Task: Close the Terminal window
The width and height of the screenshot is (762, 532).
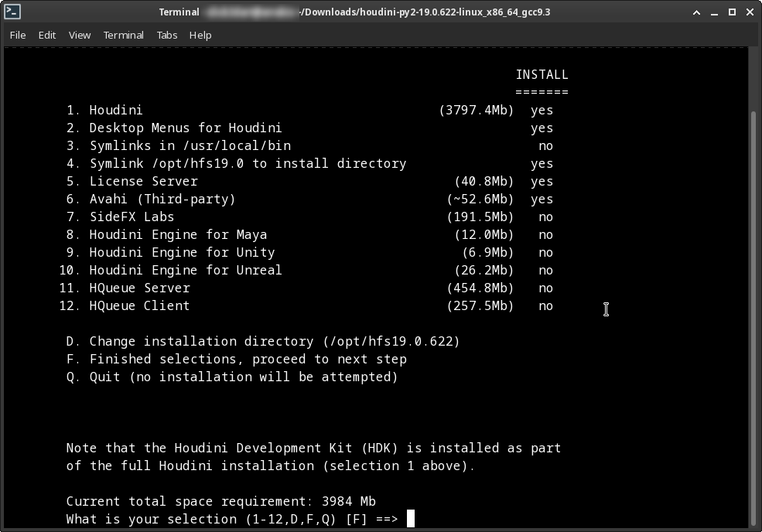Action: tap(750, 12)
